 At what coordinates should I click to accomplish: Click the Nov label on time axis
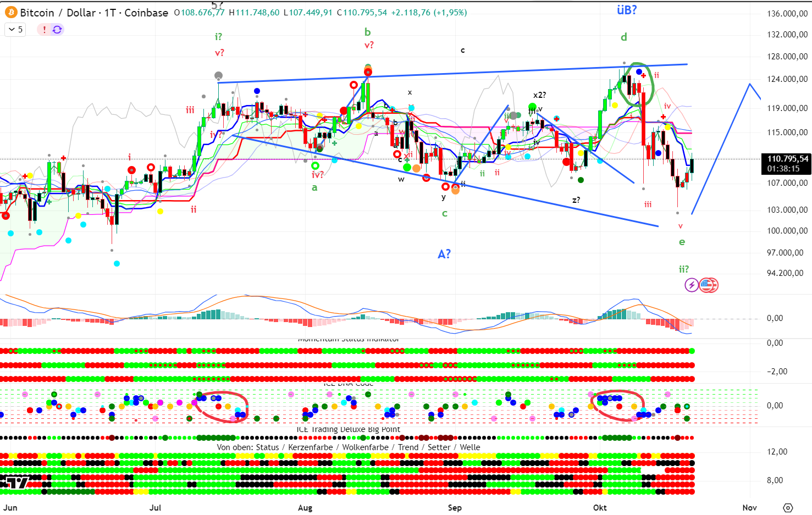pos(749,507)
